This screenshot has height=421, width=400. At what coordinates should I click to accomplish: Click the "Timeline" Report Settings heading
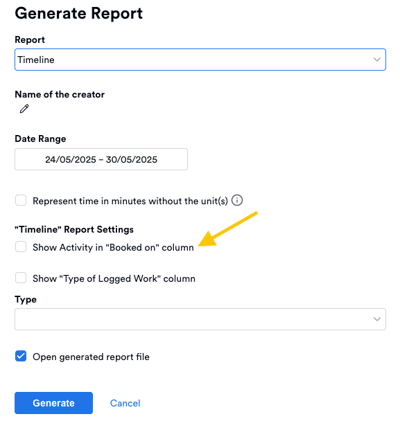74,229
